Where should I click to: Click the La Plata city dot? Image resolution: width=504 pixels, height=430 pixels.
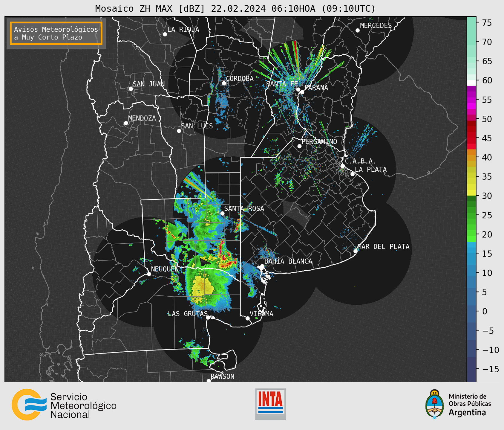353,174
